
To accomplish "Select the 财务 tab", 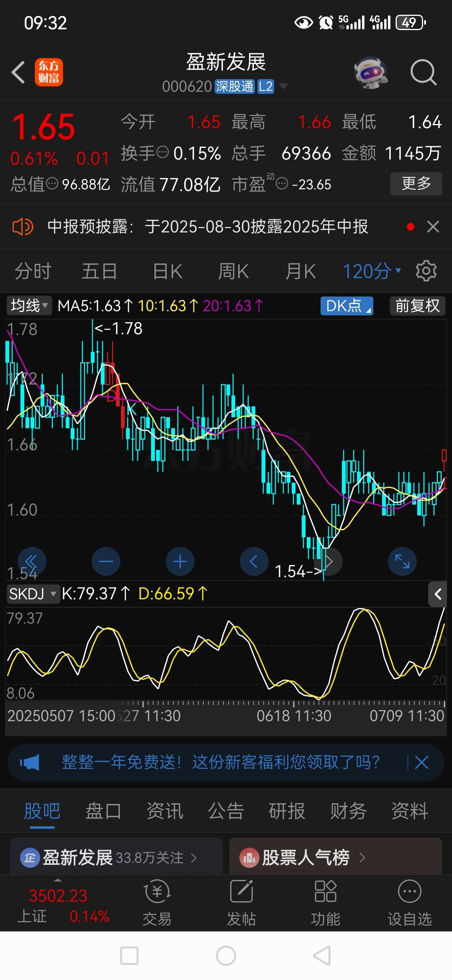I will 348,811.
